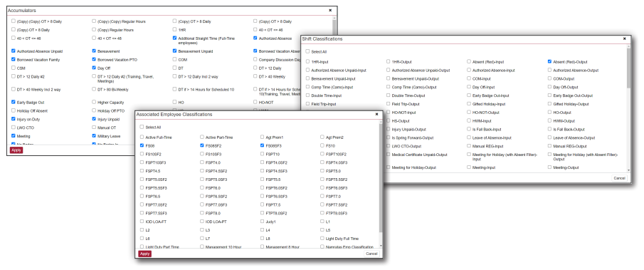Close the Accumulators dialog with X

330,10
